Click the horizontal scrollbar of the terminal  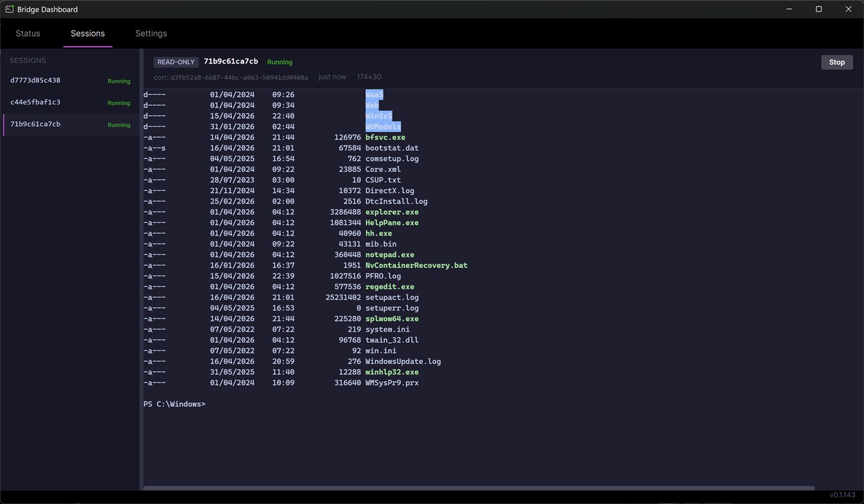coord(478,488)
